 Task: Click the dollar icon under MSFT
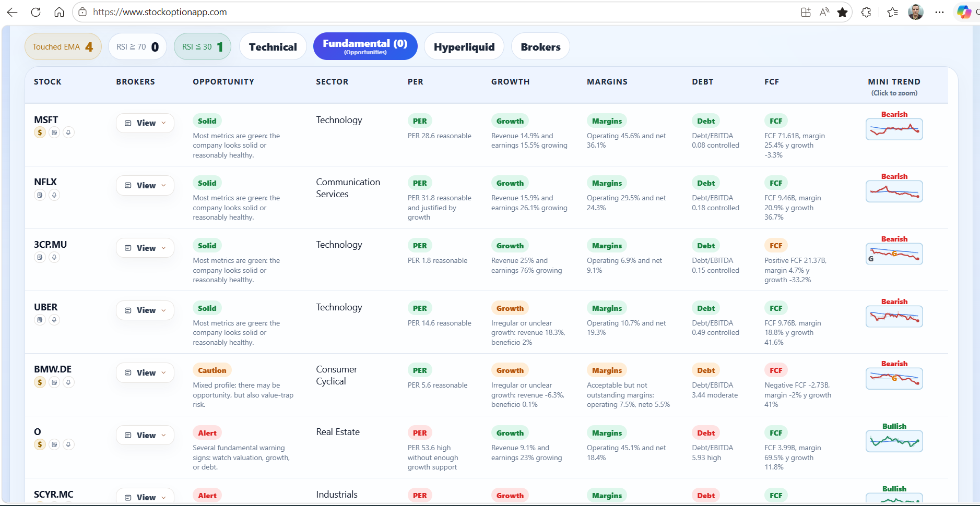(x=40, y=132)
